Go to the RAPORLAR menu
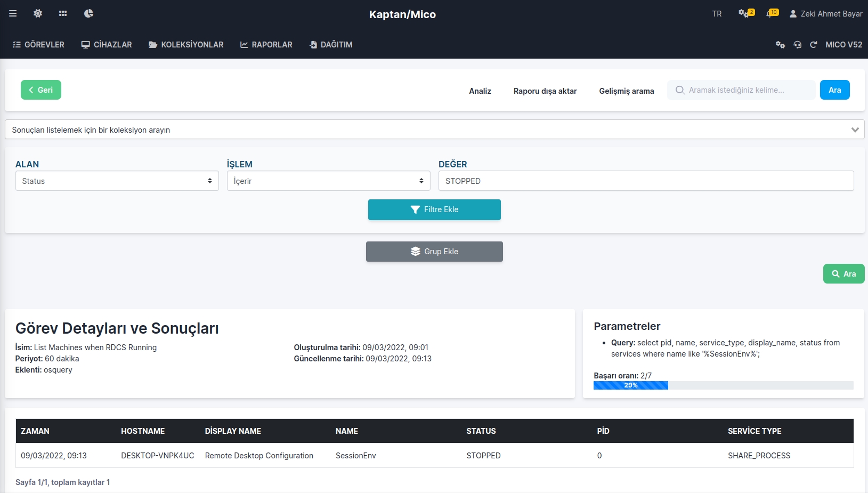868x493 pixels. (x=266, y=45)
